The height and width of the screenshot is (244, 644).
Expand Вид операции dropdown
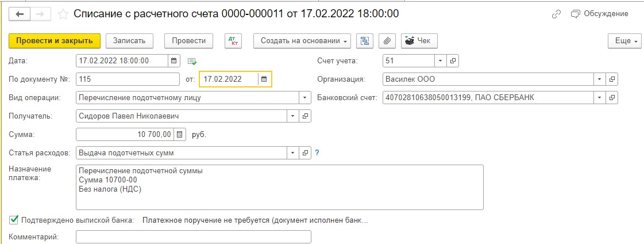(x=304, y=98)
